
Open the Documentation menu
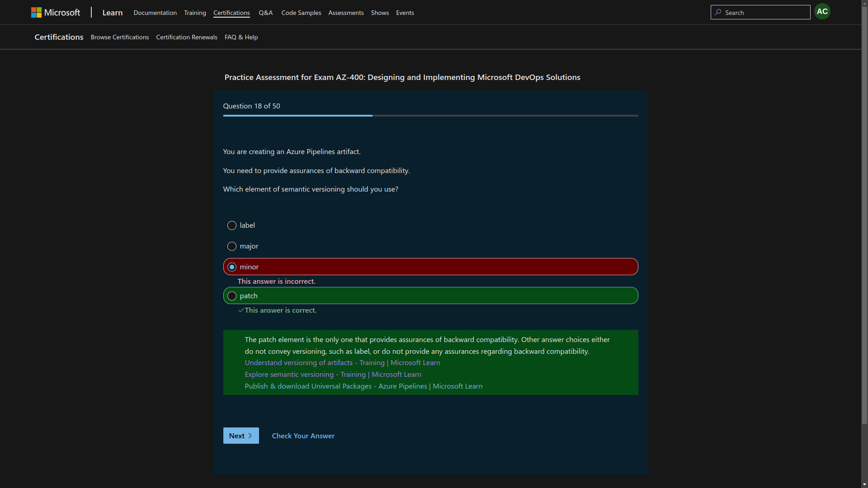[155, 13]
